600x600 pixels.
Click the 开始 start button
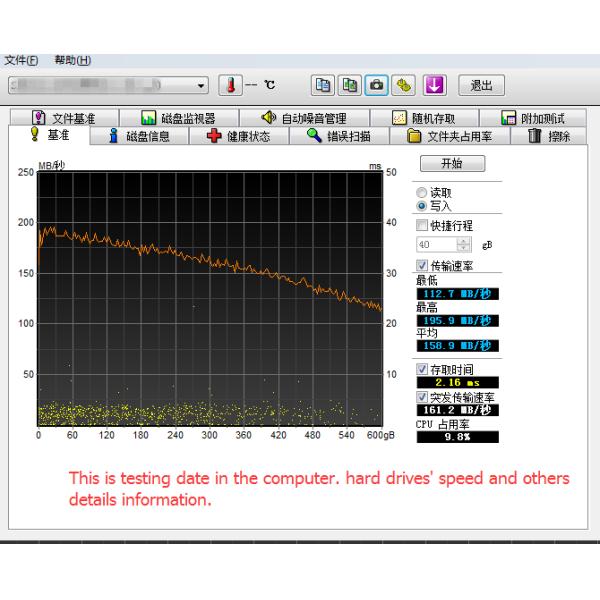tap(451, 163)
